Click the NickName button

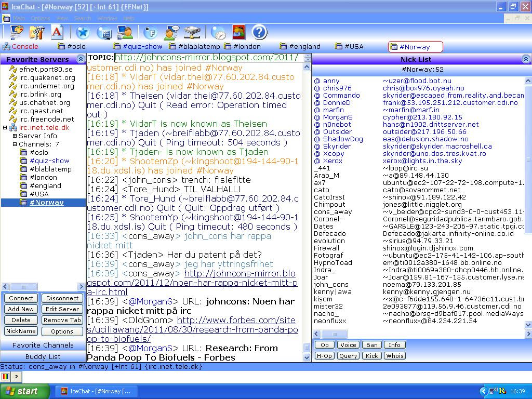point(21,331)
